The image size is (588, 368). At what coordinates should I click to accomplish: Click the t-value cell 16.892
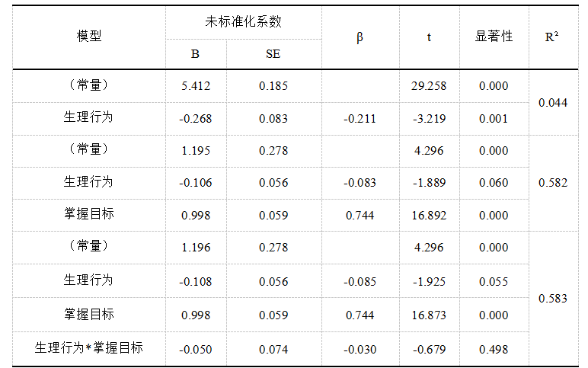pos(429,216)
